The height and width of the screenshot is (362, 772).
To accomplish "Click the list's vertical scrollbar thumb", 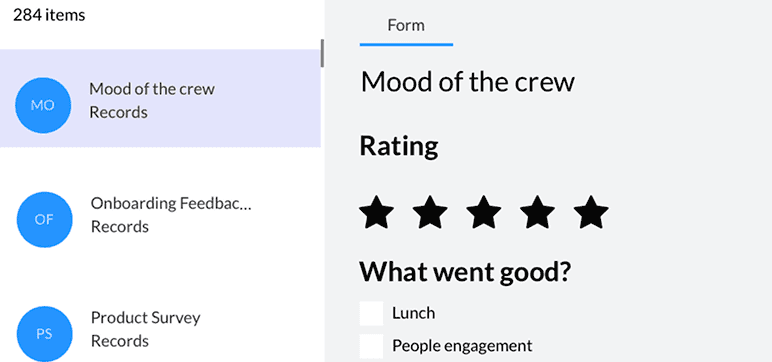I will pos(322,53).
